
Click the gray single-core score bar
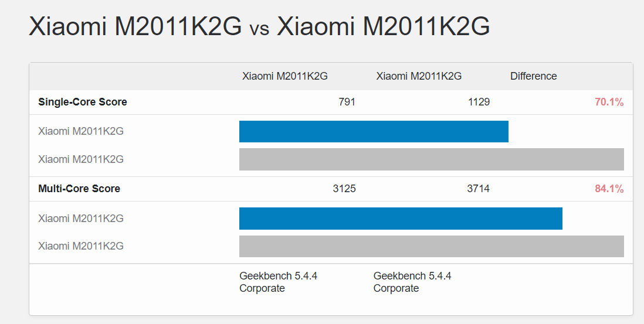(431, 159)
